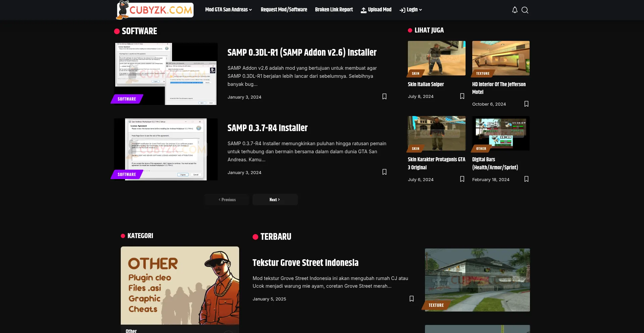Image resolution: width=644 pixels, height=333 pixels.
Task: Open the GTA 3 protagonist skin thumbnail
Action: tap(437, 133)
